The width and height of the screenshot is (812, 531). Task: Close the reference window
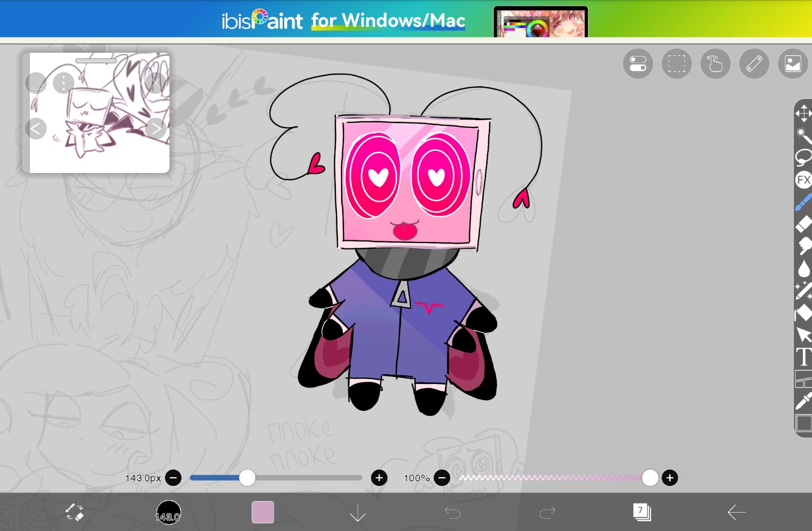click(x=156, y=83)
